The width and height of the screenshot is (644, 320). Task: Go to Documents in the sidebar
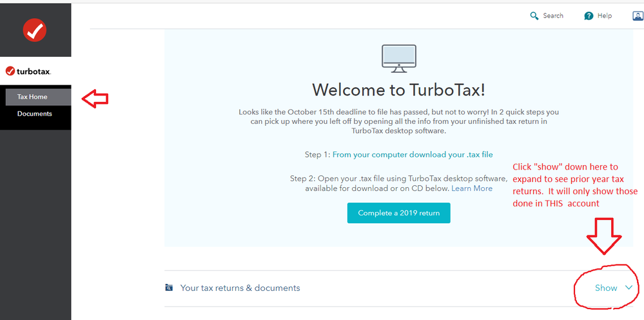[x=35, y=114]
